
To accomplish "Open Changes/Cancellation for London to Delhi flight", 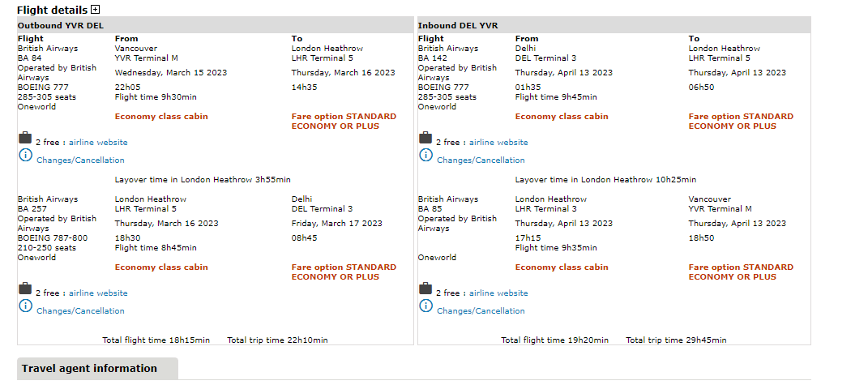I will (x=80, y=311).
